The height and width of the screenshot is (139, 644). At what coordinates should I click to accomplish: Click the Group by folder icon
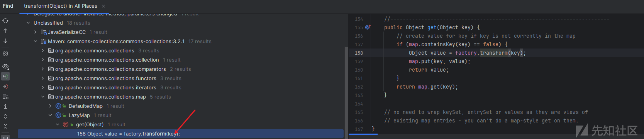point(5,96)
